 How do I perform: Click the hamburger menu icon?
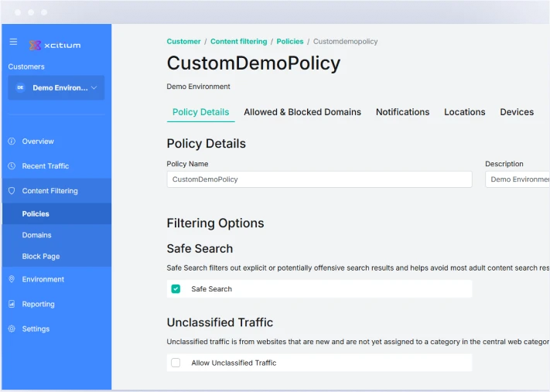(13, 42)
